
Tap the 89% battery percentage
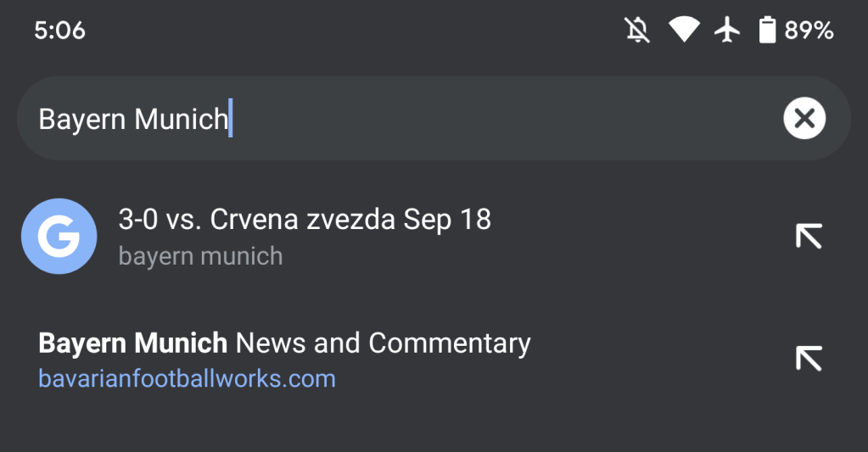click(x=809, y=31)
